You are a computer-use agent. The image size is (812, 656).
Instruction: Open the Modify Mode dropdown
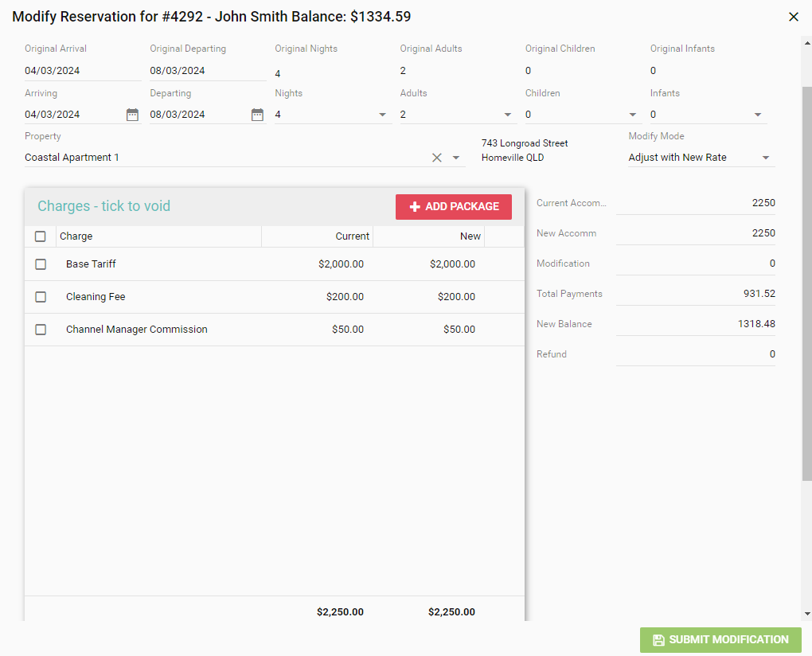click(766, 158)
